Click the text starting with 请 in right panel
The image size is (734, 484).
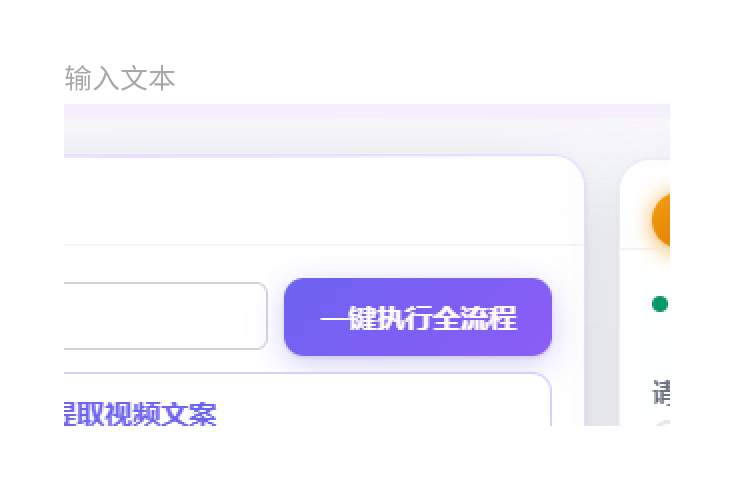(x=661, y=392)
